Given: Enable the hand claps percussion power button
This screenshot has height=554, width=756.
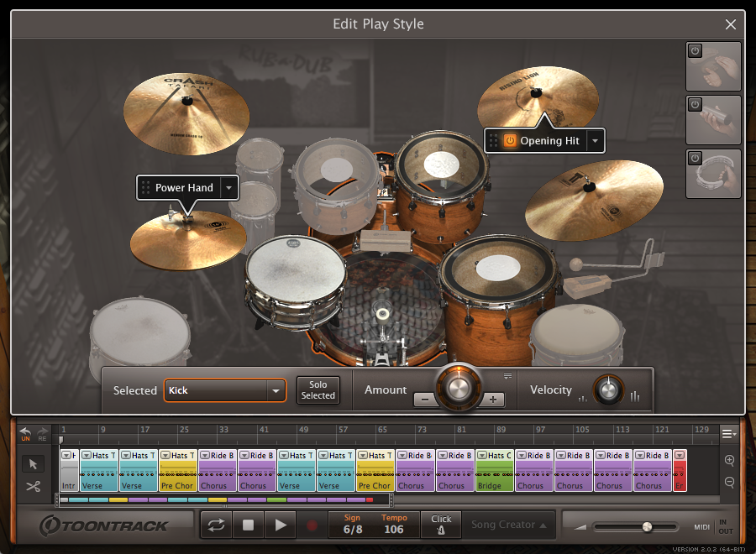Looking at the screenshot, I should 695,50.
